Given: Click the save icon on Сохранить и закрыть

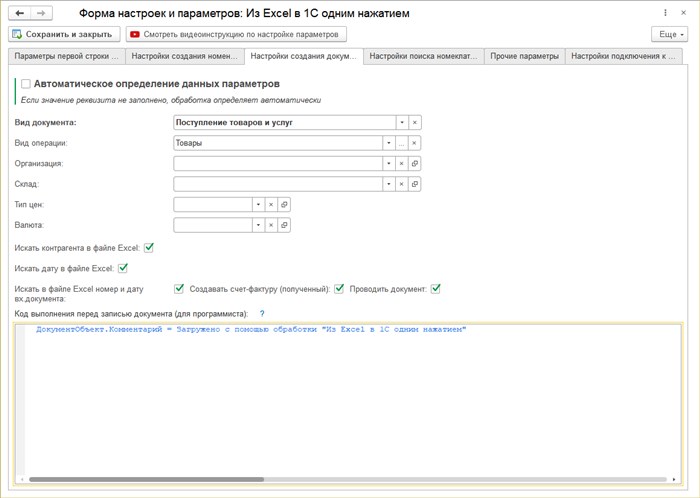Looking at the screenshot, I should [x=17, y=34].
